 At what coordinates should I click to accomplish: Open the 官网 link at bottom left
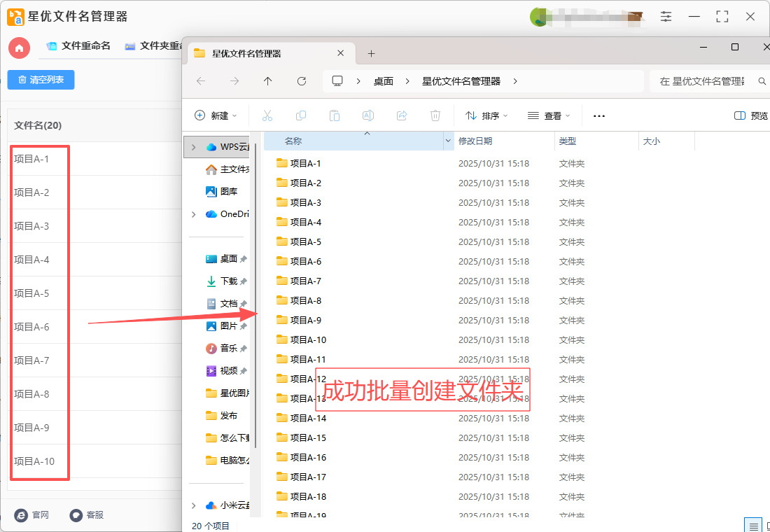click(x=32, y=514)
